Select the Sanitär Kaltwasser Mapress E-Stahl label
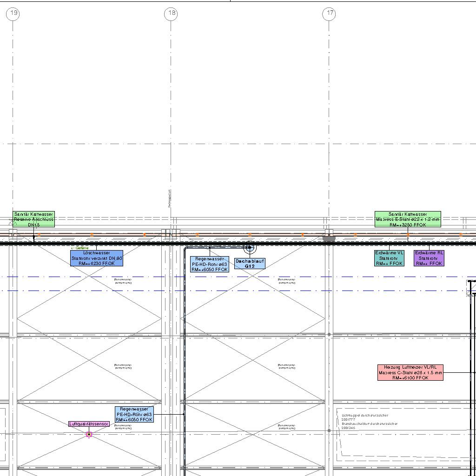476x476 pixels. click(408, 219)
